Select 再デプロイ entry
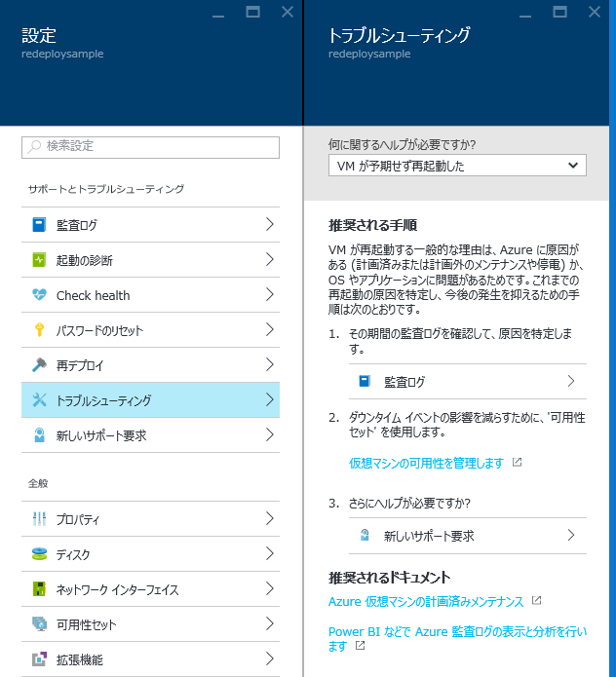Screen dimensions: 616x677 tap(150, 365)
